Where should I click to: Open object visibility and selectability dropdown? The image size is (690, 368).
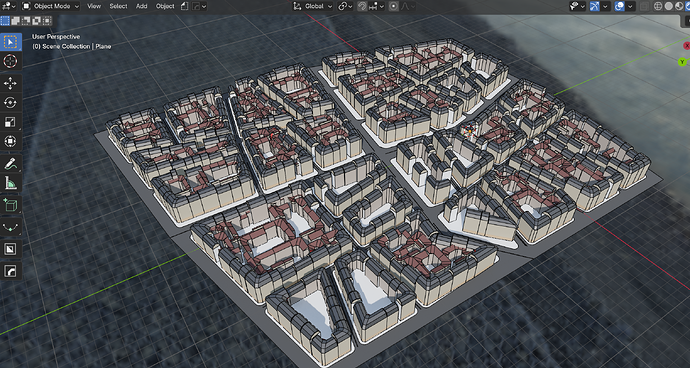[x=577, y=6]
